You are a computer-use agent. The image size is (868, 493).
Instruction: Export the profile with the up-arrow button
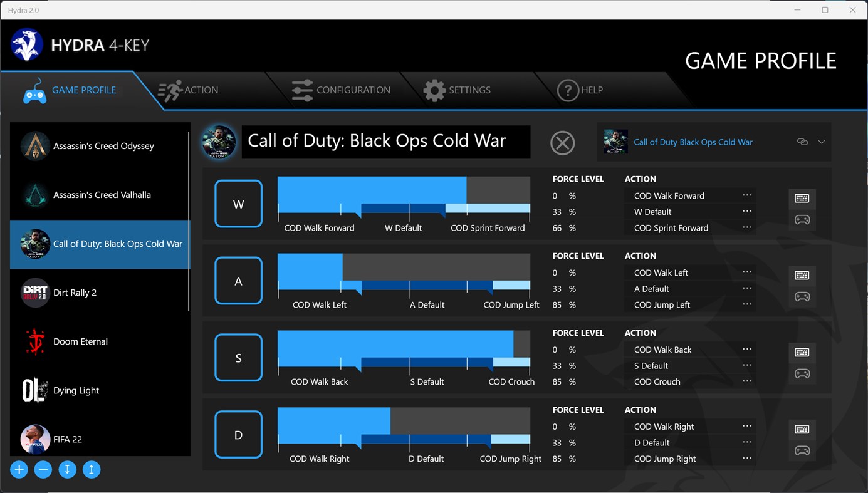pyautogui.click(x=92, y=469)
